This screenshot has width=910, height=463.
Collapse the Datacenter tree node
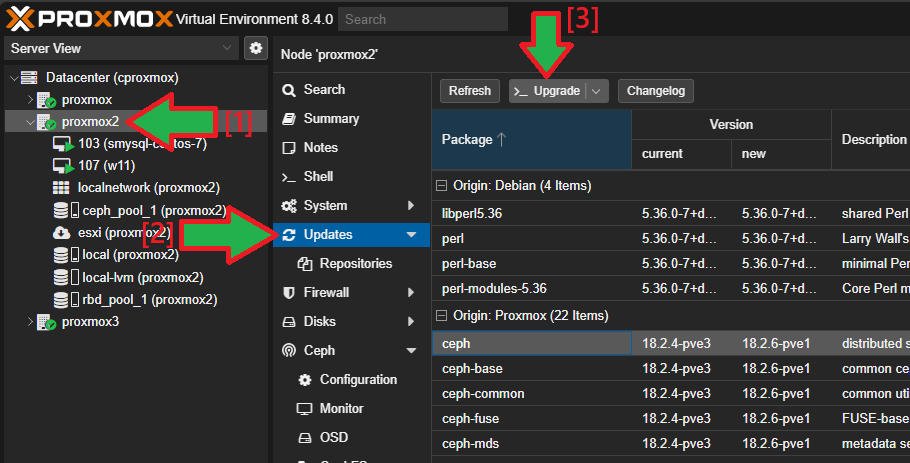pos(14,78)
